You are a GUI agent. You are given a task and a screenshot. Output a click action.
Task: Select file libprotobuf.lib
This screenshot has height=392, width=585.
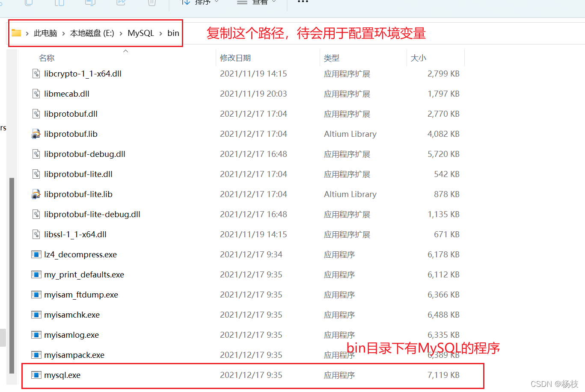[71, 134]
